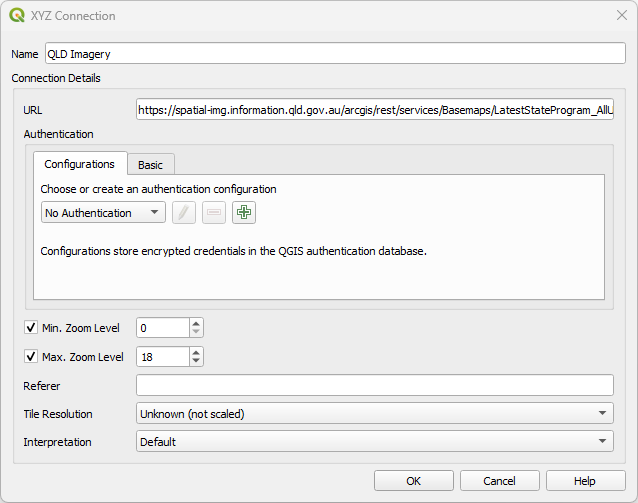The height and width of the screenshot is (503, 638).
Task: Click the remove authentication configuration icon
Action: point(214,212)
